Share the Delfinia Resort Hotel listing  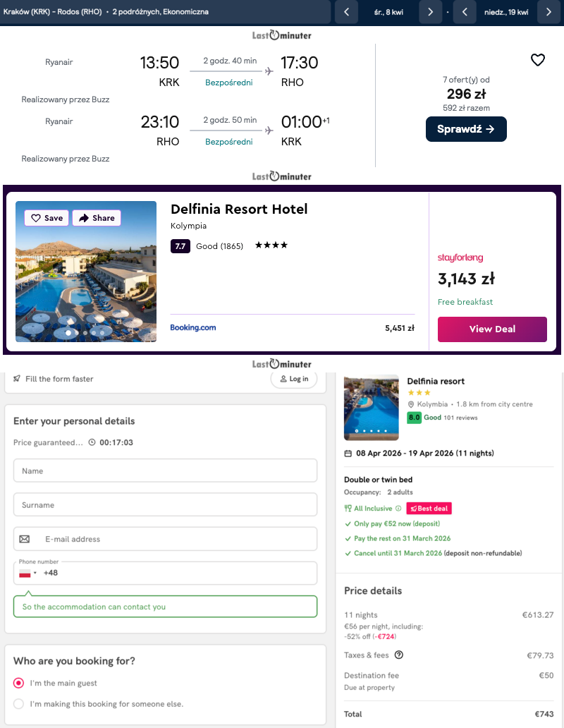click(x=97, y=218)
